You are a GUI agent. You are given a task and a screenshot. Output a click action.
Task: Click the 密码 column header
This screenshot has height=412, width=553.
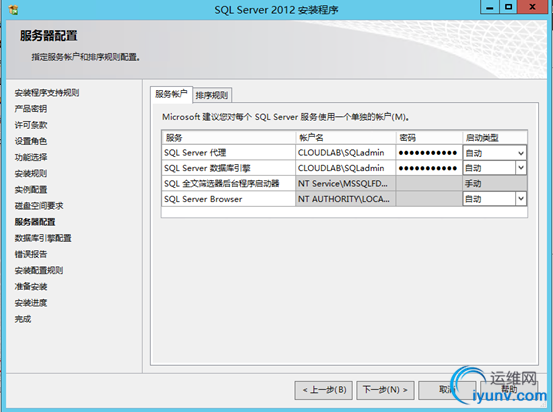[x=429, y=138]
